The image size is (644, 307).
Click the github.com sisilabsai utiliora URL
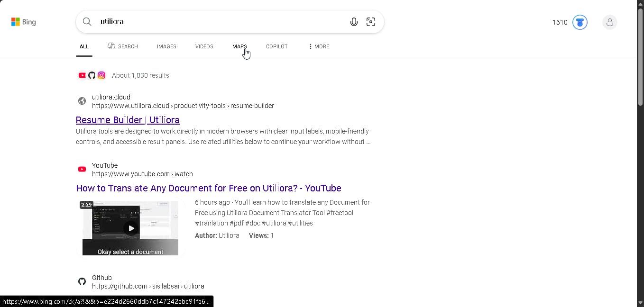click(x=148, y=286)
